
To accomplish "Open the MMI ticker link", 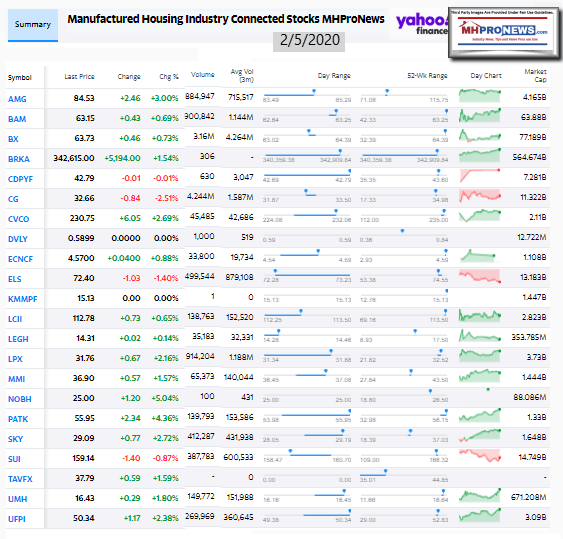I will pos(17,379).
